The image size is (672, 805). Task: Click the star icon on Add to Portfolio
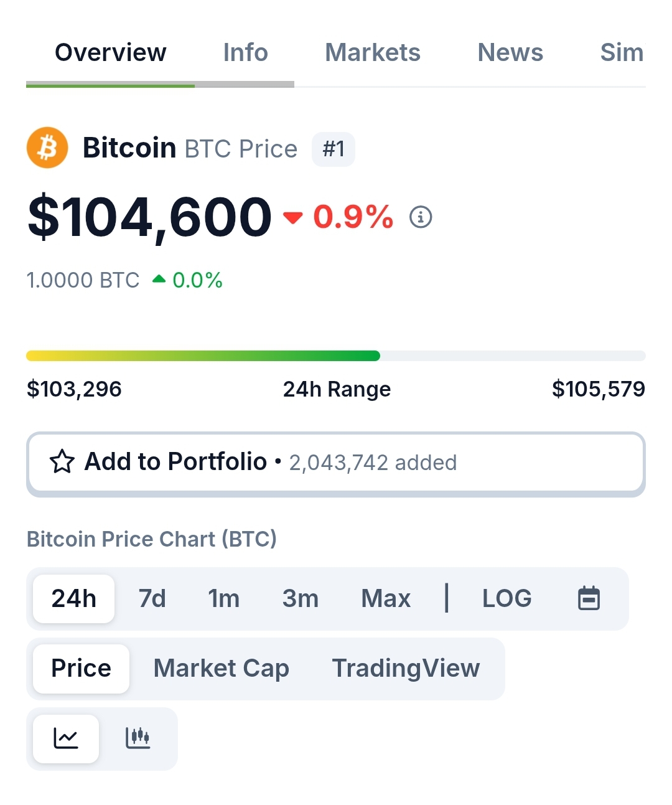[62, 462]
